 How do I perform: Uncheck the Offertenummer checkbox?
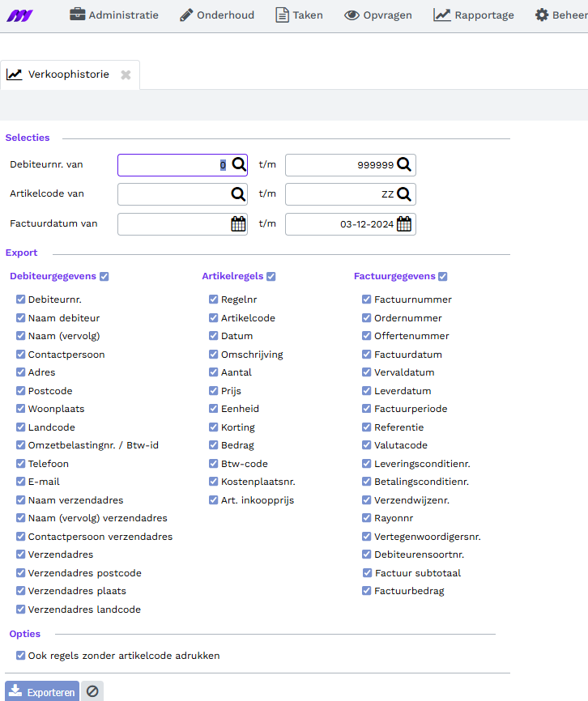(x=367, y=335)
